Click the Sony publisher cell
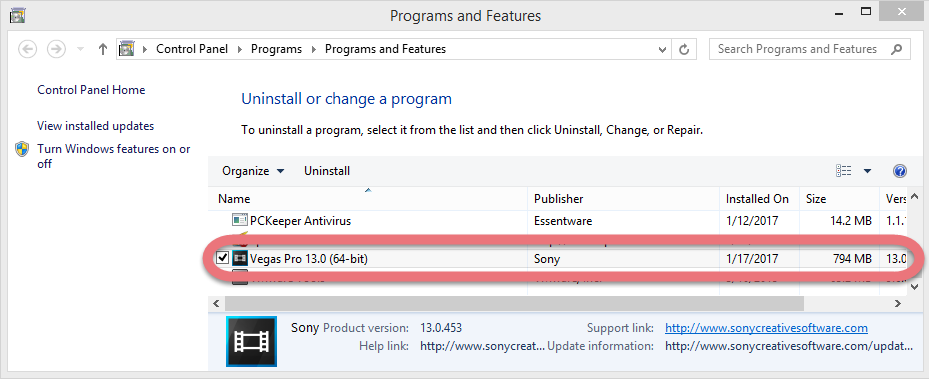Image resolution: width=929 pixels, height=379 pixels. point(546,259)
